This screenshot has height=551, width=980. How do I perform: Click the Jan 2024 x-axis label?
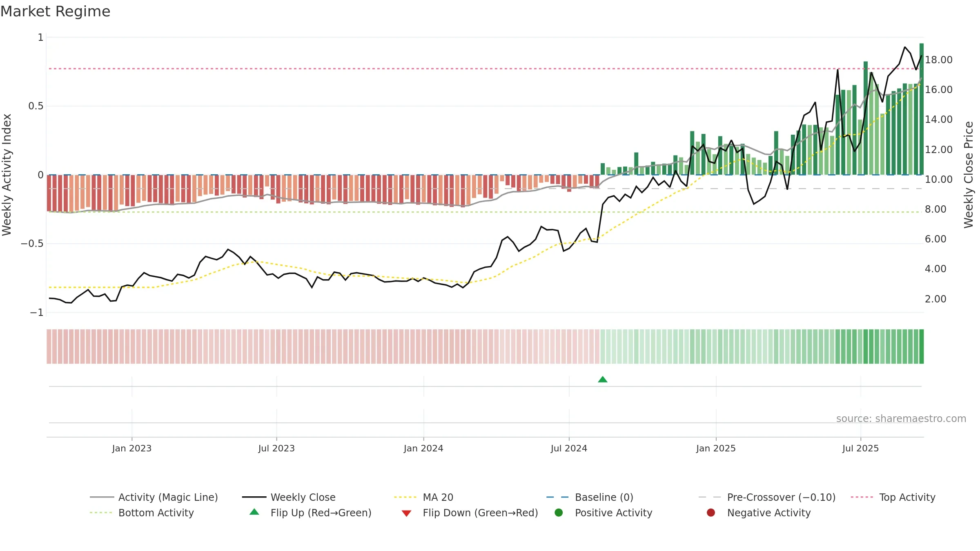[423, 449]
